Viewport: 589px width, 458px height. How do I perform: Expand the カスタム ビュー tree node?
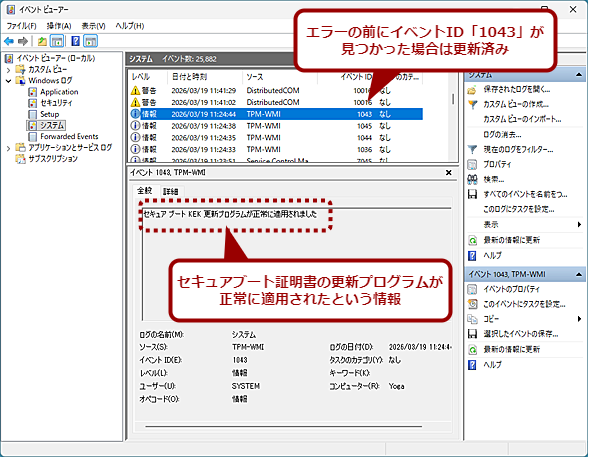tap(8, 70)
